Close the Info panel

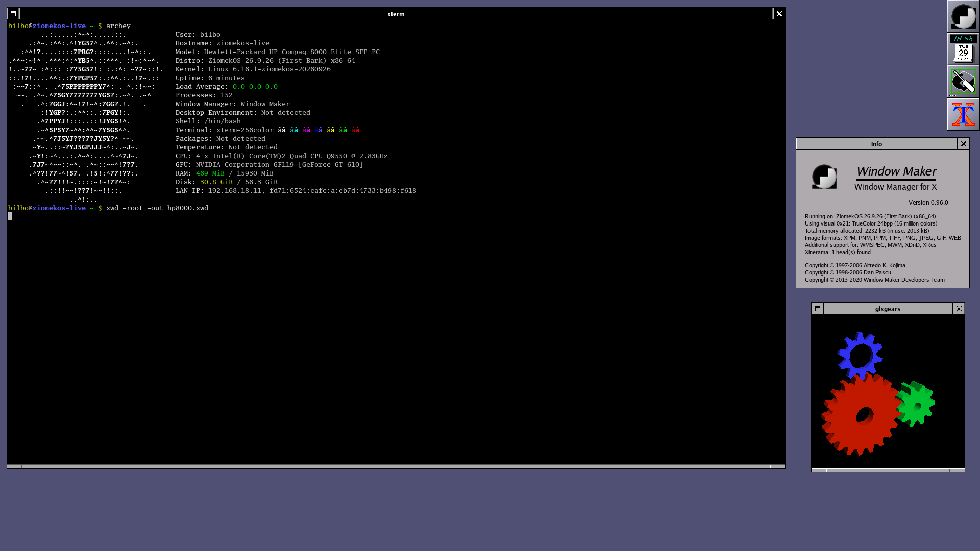click(963, 144)
